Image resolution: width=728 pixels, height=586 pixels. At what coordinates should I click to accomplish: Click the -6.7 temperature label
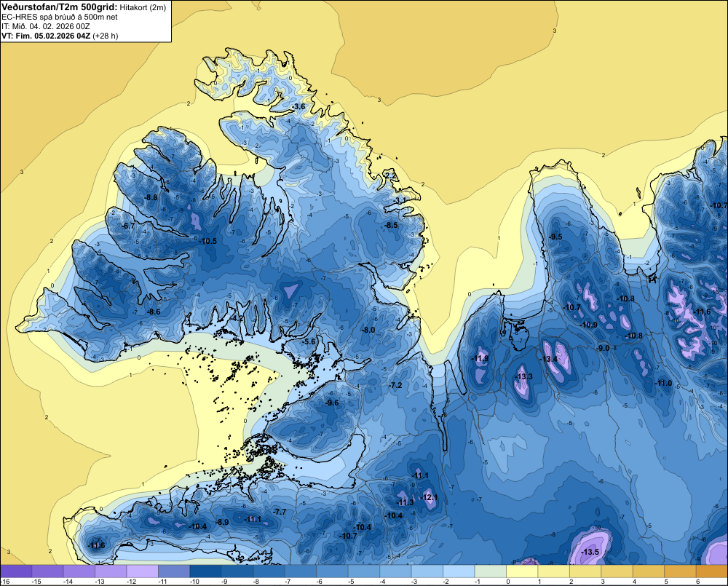[127, 226]
